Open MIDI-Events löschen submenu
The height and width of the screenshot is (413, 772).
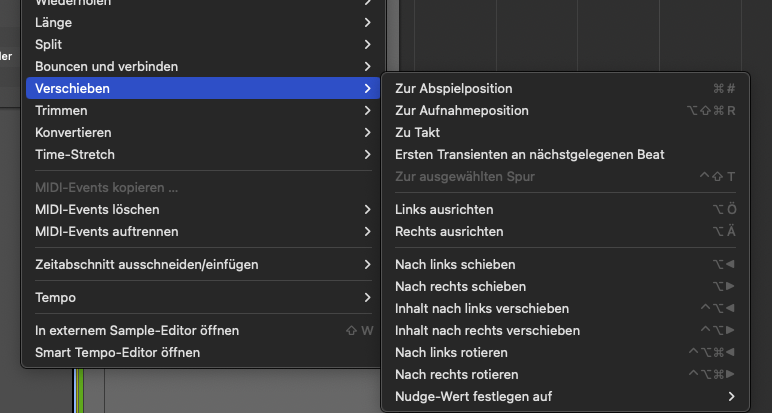point(203,210)
